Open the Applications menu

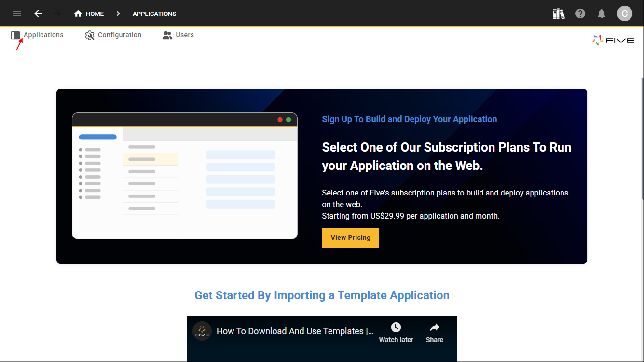click(43, 35)
